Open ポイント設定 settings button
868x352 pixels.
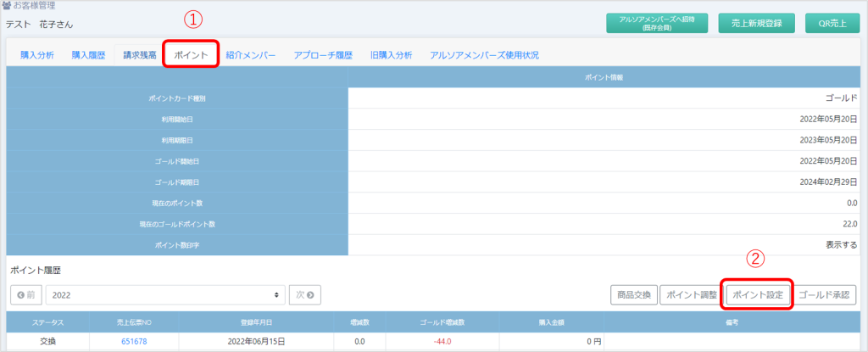(758, 295)
